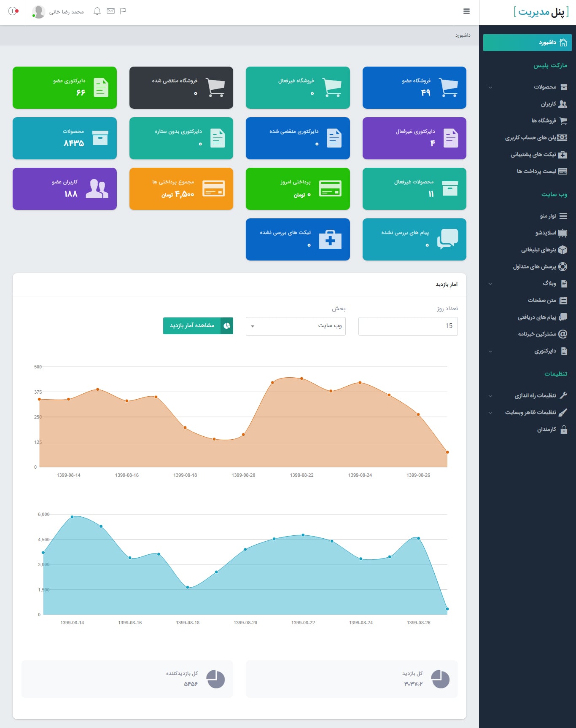
Task: Click the bars icon beside نوار منو
Action: point(563,216)
